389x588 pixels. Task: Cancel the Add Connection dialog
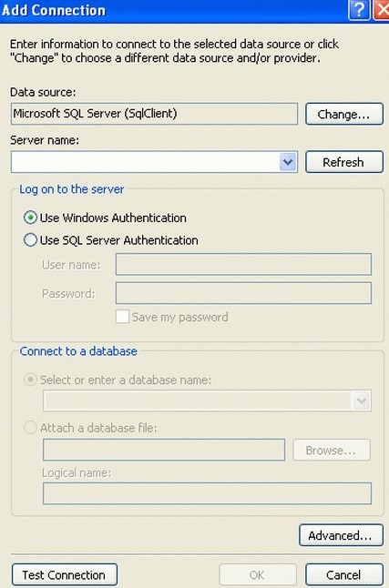[344, 574]
